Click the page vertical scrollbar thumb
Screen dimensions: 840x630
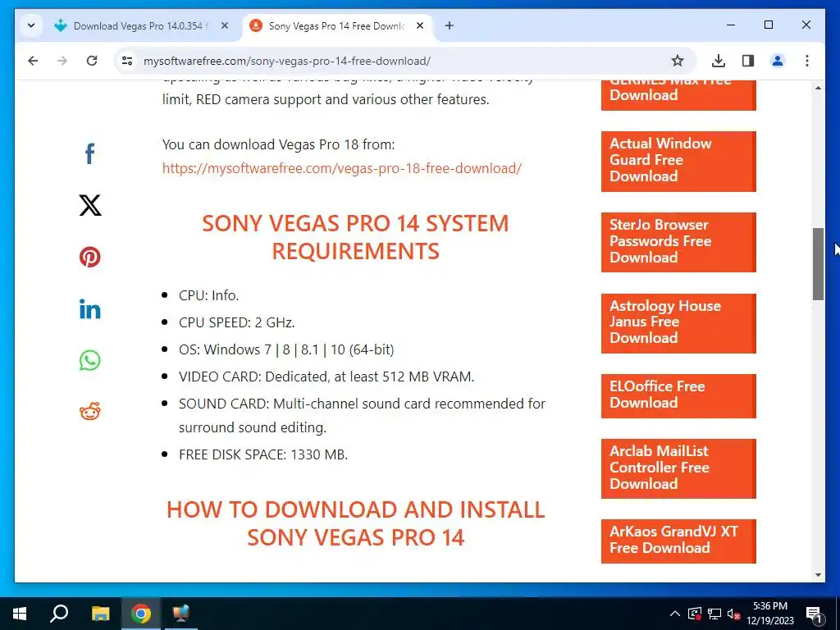point(818,264)
